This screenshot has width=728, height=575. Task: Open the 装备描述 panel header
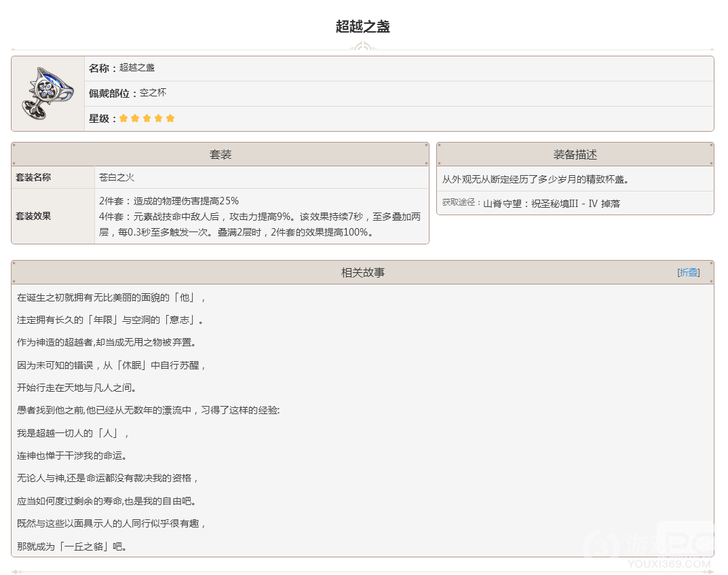(x=575, y=153)
